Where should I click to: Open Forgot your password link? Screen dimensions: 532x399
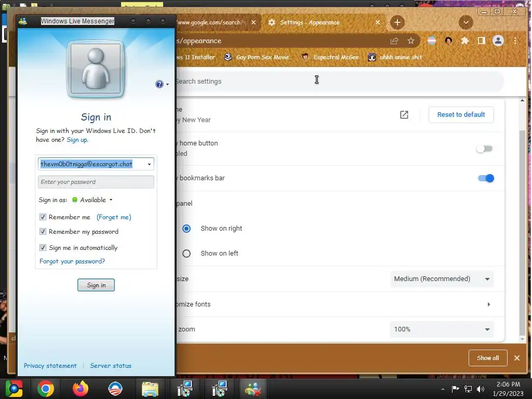72,261
